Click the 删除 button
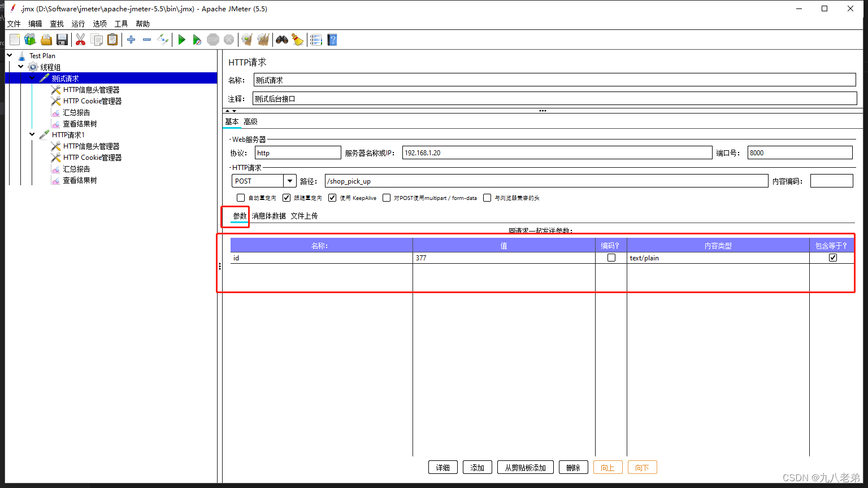868x488 pixels. coord(573,467)
